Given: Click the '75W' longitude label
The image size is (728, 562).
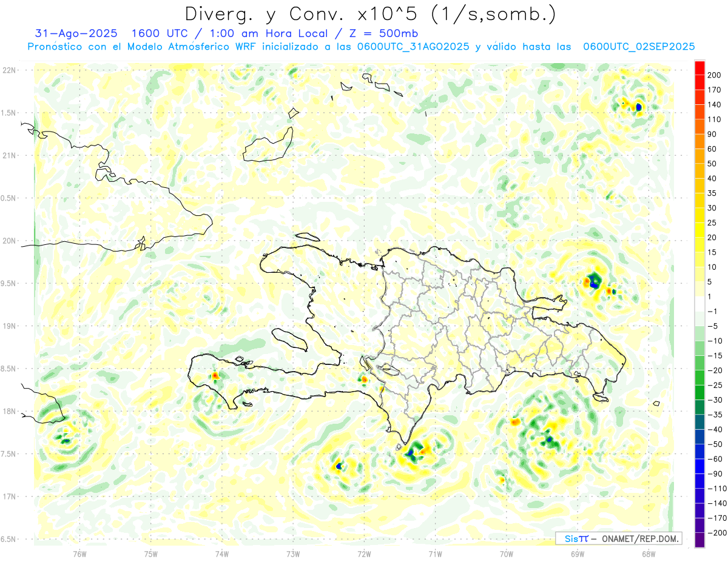Looking at the screenshot, I should point(150,554).
